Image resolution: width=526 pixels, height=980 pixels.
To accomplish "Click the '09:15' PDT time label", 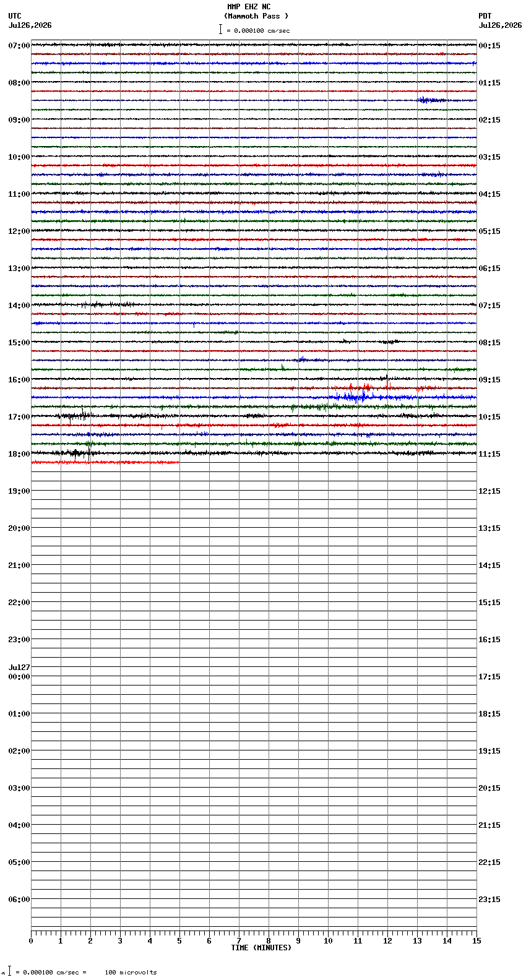I will [x=489, y=380].
